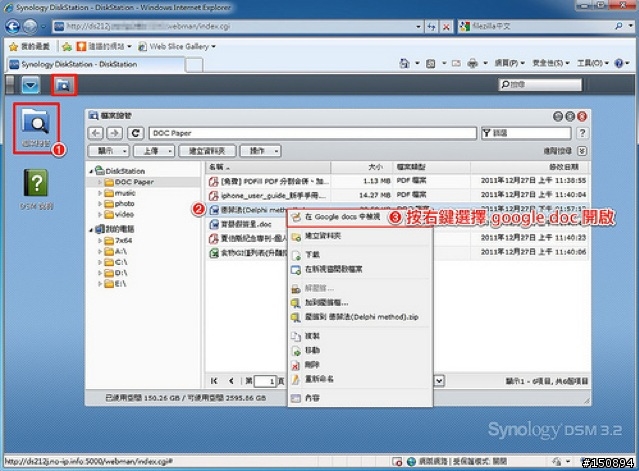
Task: Go to previous page of file list
Action: click(231, 381)
